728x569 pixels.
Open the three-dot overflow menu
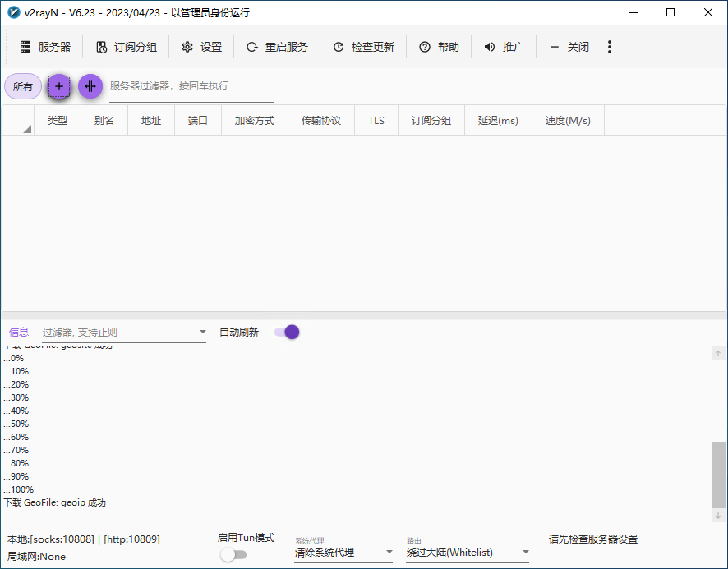pyautogui.click(x=610, y=47)
